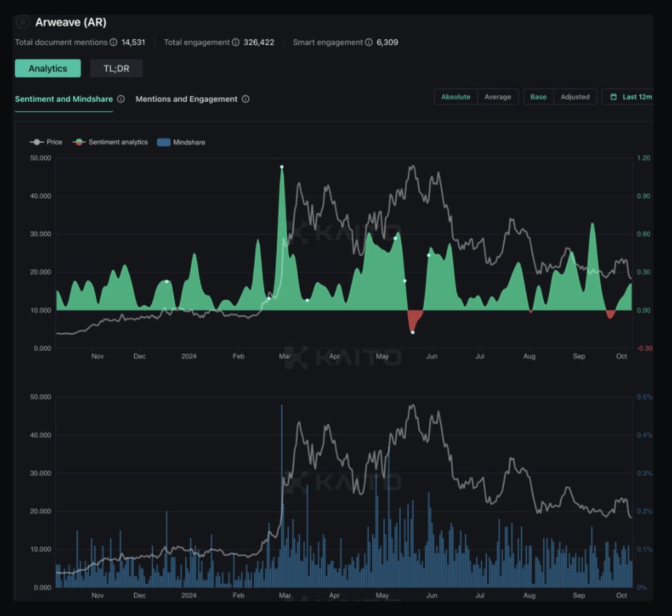Click the 1.20 sentiment axis label

[x=643, y=158]
